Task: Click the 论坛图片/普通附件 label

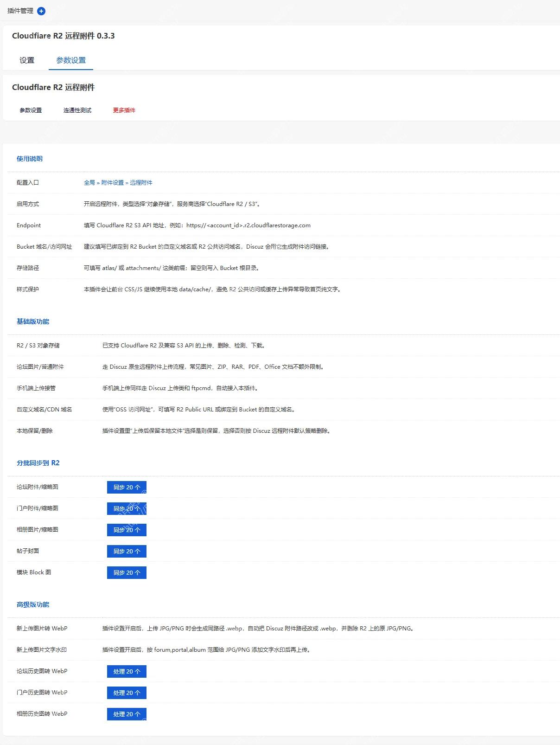Action: click(40, 367)
